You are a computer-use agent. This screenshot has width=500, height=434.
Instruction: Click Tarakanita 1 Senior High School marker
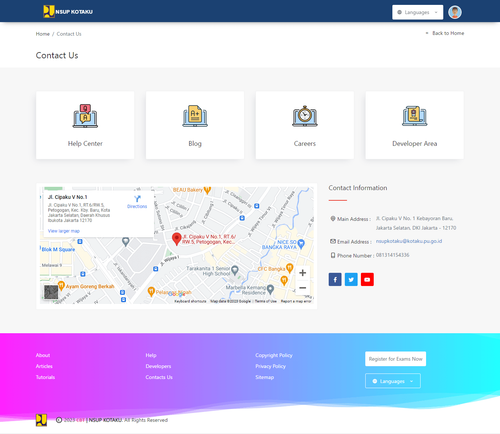[235, 270]
